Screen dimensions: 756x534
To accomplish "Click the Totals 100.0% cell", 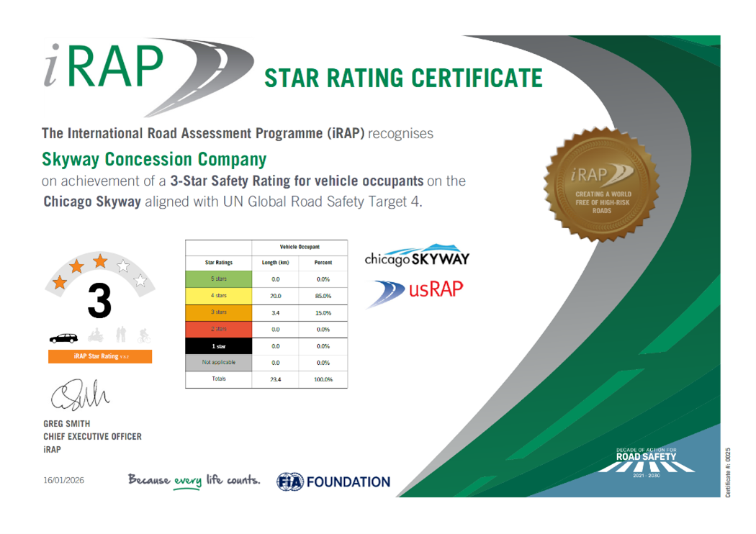I will pos(323,379).
